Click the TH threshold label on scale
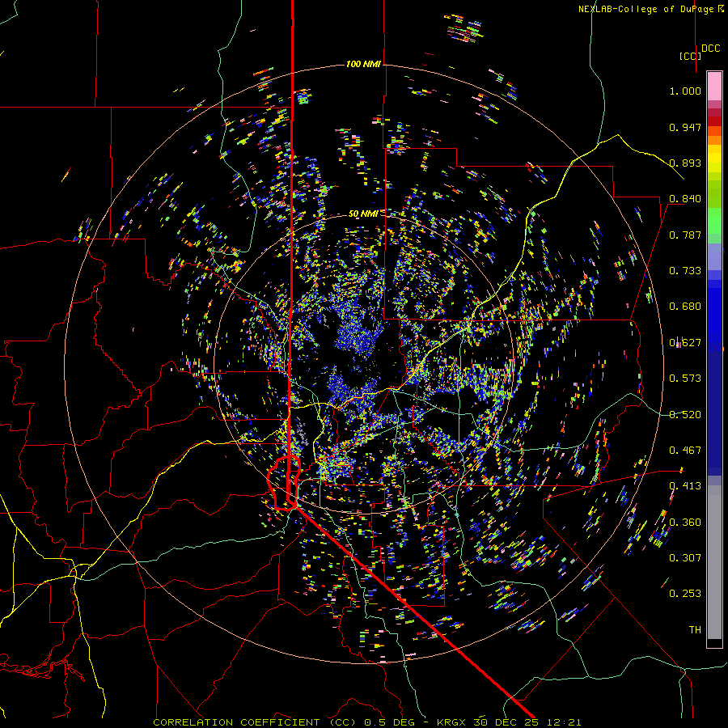Screen dimensions: 728x728 695,630
